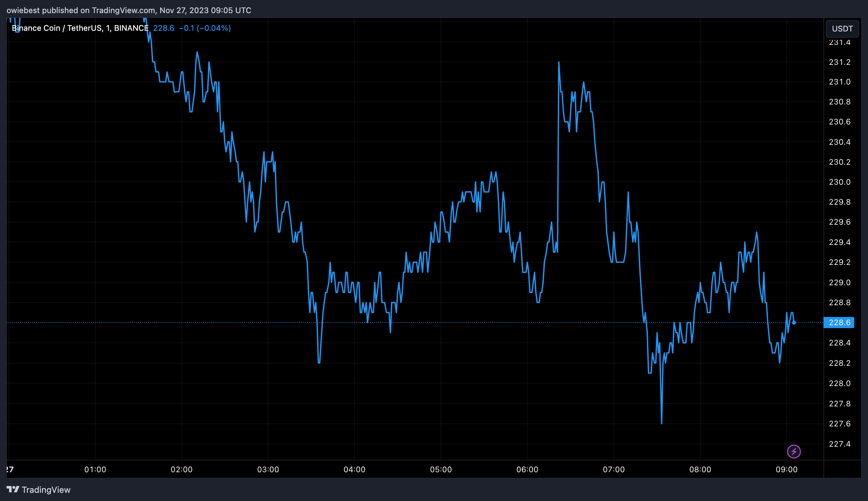Viewport: 868px width, 501px height.
Task: Click the −0.1 (−0.04%) change text
Action: (x=205, y=28)
